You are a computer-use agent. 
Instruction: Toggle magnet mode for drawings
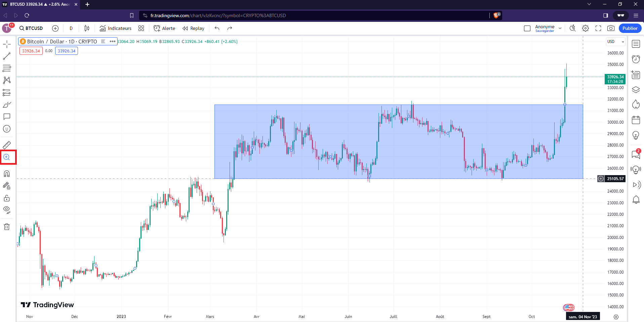pos(7,173)
